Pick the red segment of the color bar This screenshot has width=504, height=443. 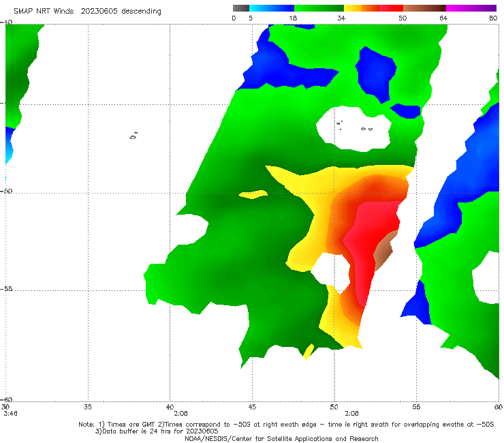click(391, 8)
